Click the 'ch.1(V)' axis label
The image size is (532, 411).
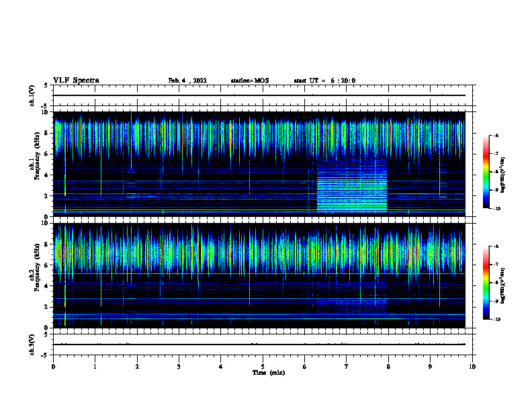(x=32, y=95)
